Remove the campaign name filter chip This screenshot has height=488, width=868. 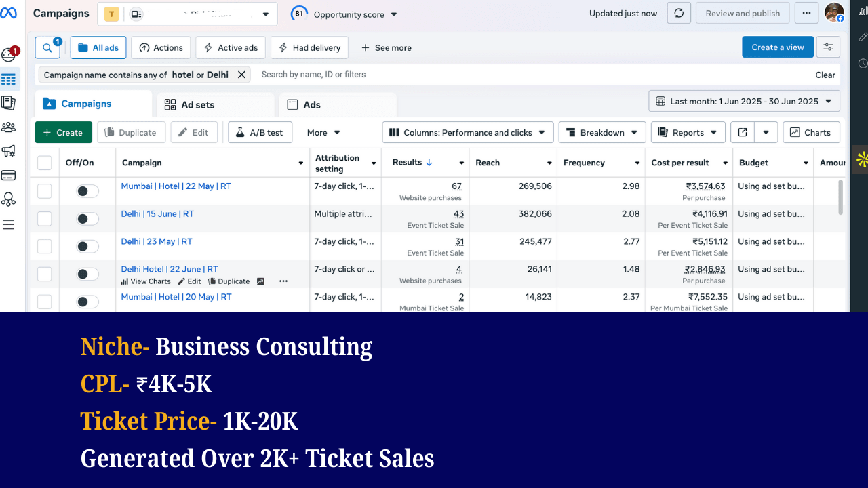click(x=241, y=75)
